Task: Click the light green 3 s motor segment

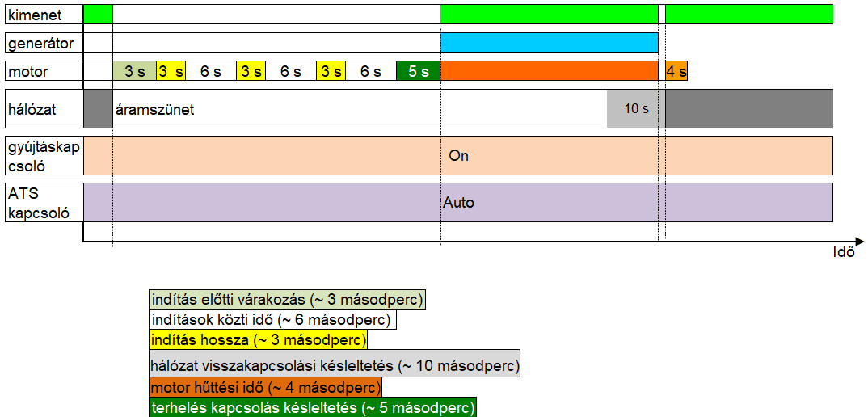Action: [x=134, y=71]
